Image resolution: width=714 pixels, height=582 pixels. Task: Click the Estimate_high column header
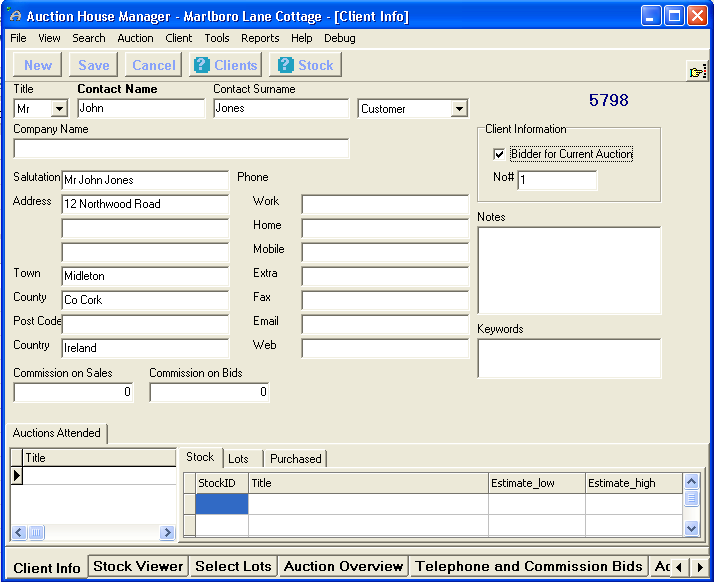pyautogui.click(x=633, y=483)
